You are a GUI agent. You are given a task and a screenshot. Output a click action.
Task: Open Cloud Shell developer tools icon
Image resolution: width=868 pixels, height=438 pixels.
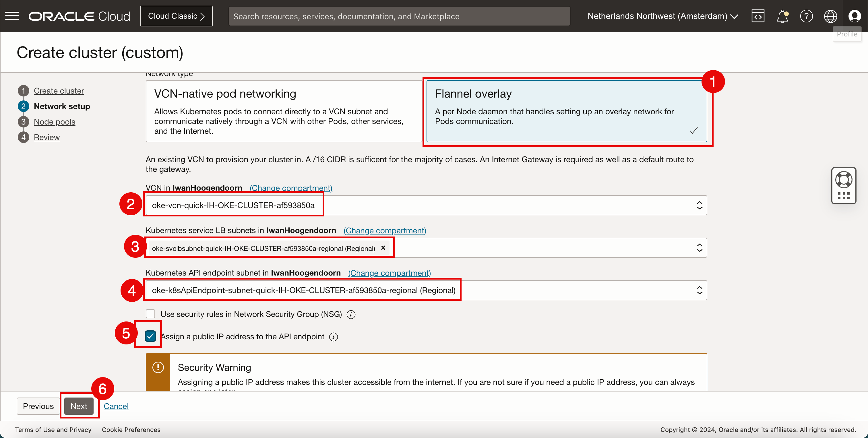758,16
